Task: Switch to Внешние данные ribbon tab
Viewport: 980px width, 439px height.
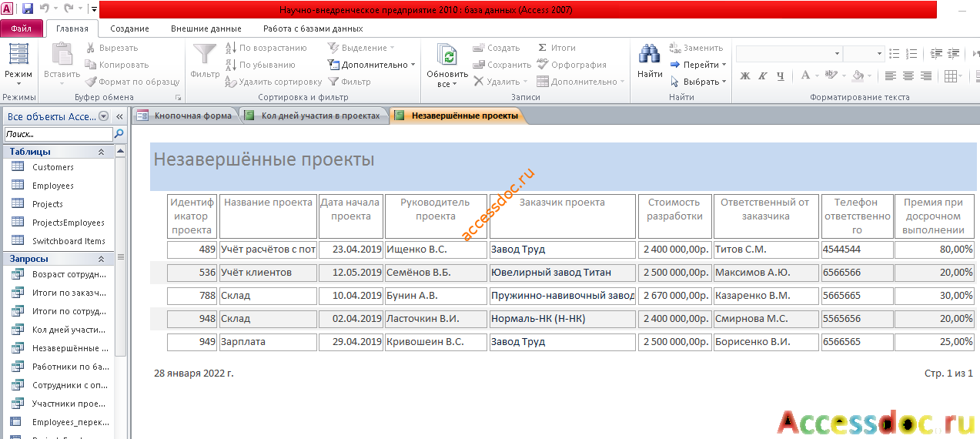Action: pyautogui.click(x=206, y=28)
